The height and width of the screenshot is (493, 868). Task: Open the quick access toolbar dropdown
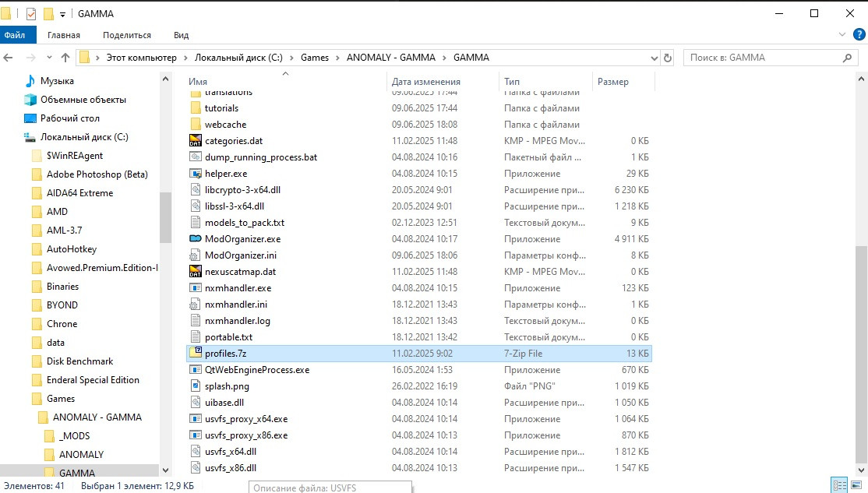pos(62,14)
